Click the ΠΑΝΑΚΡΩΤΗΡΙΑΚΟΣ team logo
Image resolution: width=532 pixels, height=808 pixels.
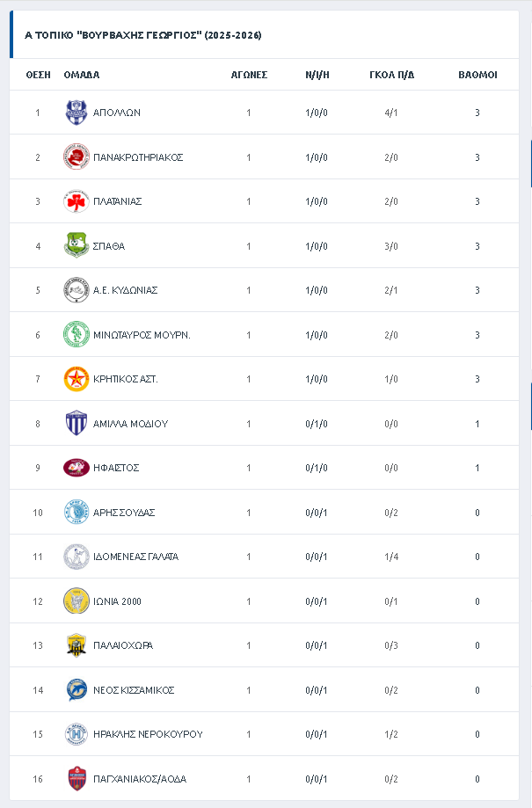click(77, 157)
